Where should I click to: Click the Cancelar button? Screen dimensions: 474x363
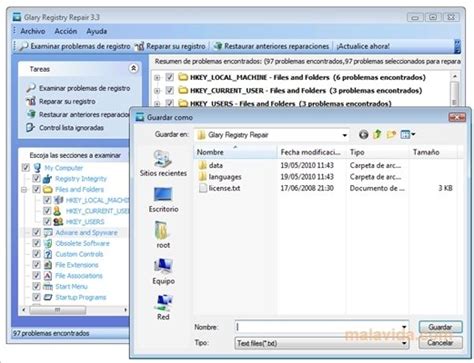(440, 343)
